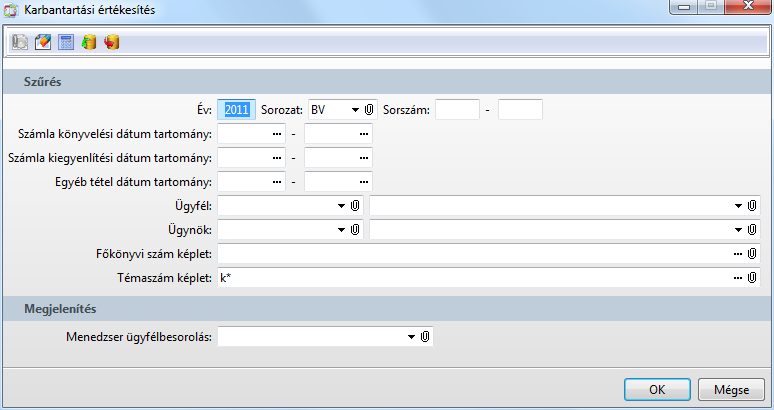Click the paperclip icon beside Sorozat
This screenshot has height=410, width=774.
pyautogui.click(x=369, y=110)
